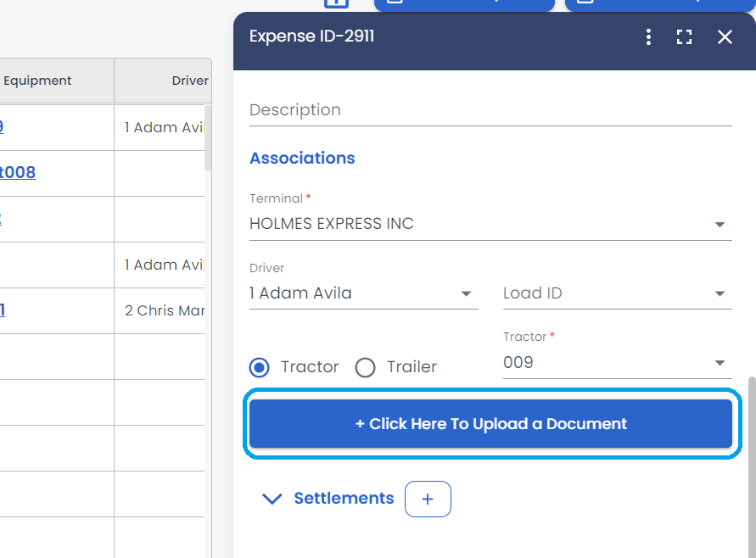Click the Settlements section label
The width and height of the screenshot is (756, 558).
344,499
